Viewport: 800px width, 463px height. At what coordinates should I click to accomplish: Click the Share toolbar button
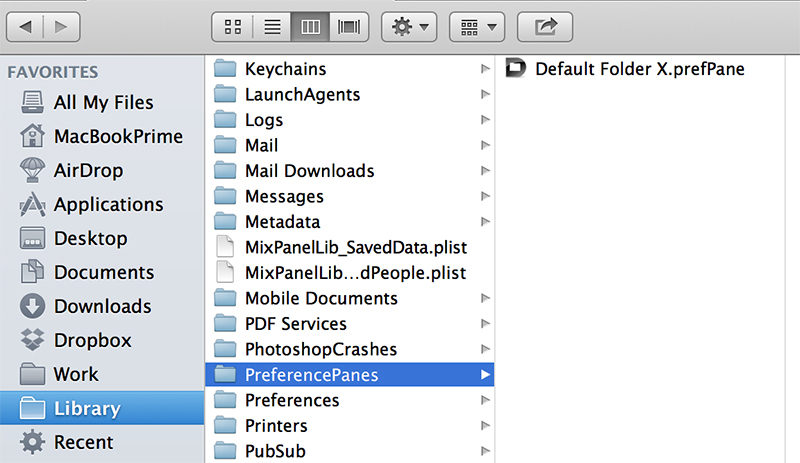[x=545, y=27]
